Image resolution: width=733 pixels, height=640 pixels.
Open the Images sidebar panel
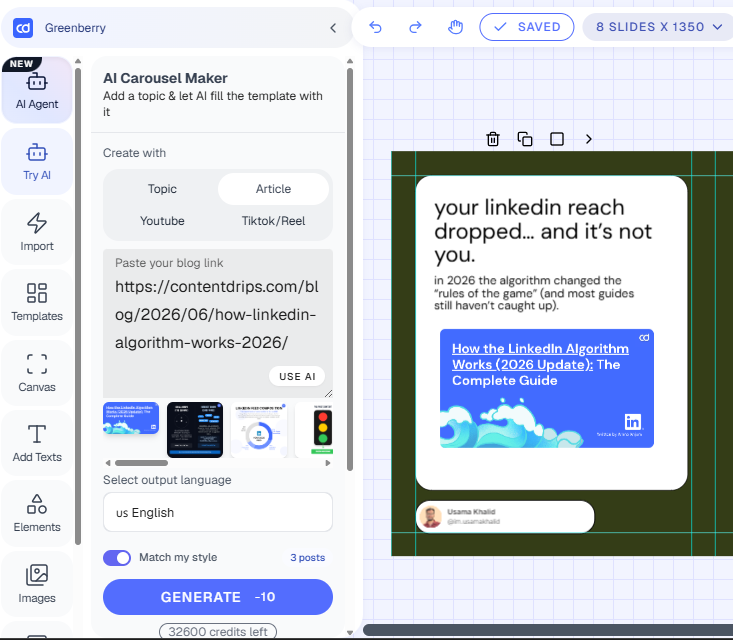[x=37, y=584]
